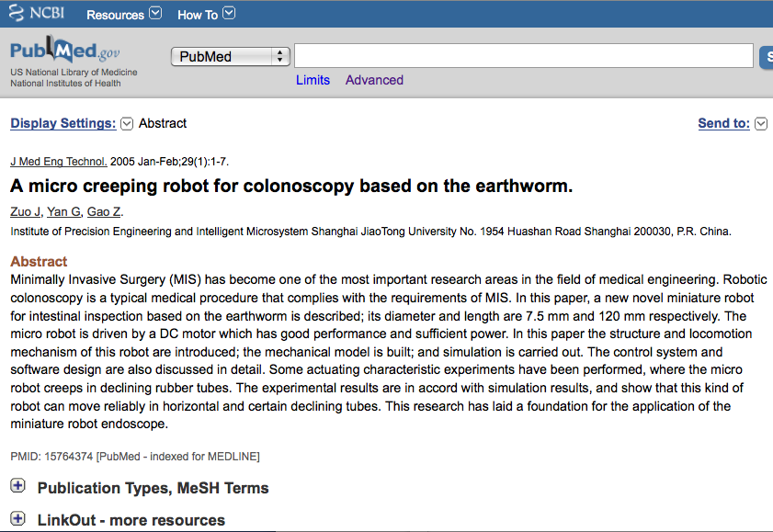Open author Gao Z link
Viewport: 773px width, 532px height.
104,212
